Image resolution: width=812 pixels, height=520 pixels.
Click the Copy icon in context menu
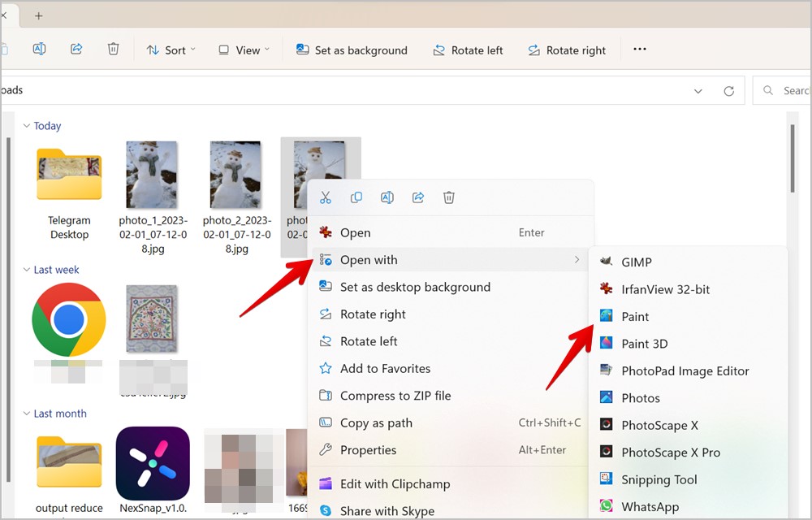pyautogui.click(x=356, y=197)
